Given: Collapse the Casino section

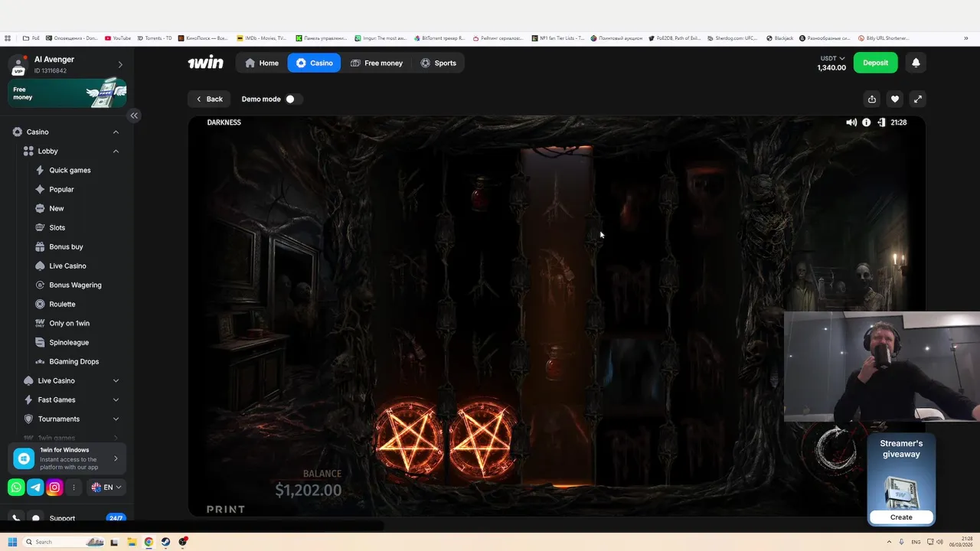Looking at the screenshot, I should pos(116,132).
